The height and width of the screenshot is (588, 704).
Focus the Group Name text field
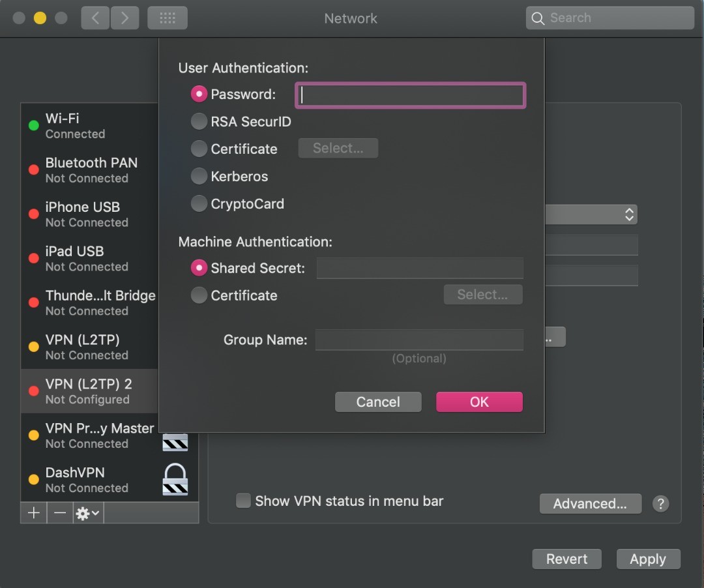419,340
